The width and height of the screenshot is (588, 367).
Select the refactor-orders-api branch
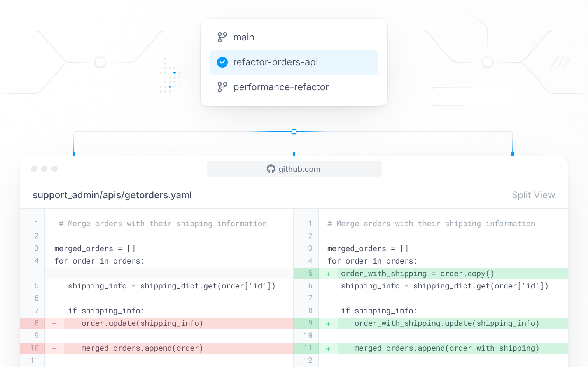pos(275,62)
